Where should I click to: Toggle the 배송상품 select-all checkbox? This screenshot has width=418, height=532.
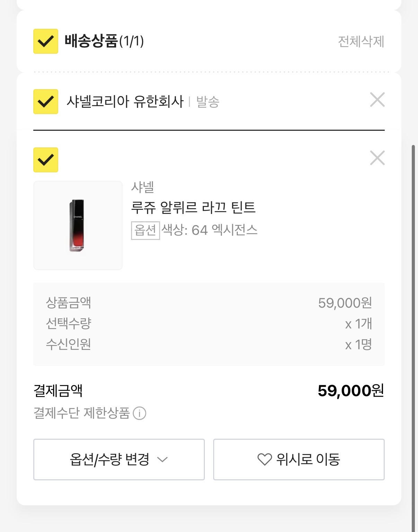pyautogui.click(x=46, y=41)
